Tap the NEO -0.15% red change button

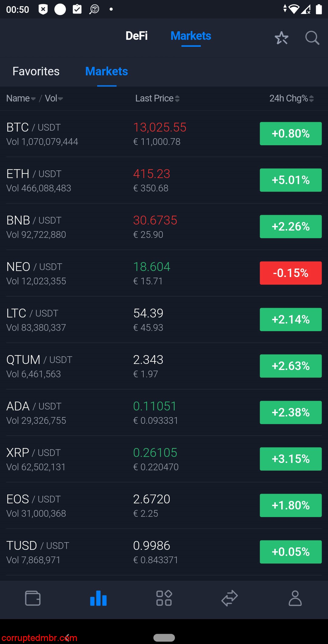[291, 273]
